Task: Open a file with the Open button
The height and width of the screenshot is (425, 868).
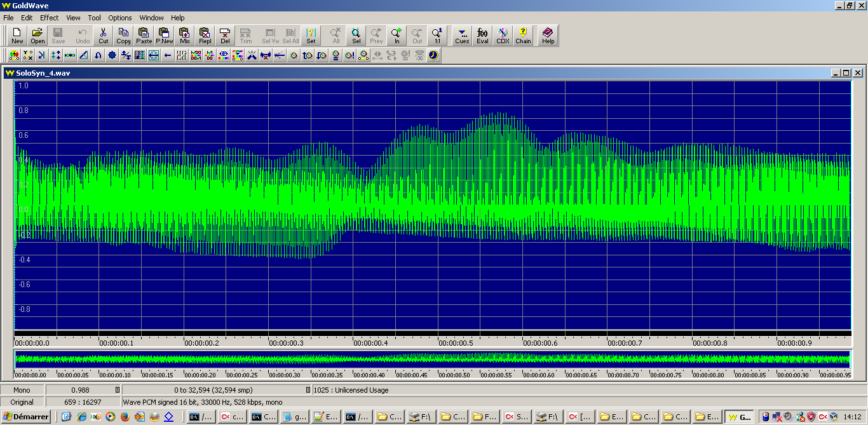Action: click(37, 36)
